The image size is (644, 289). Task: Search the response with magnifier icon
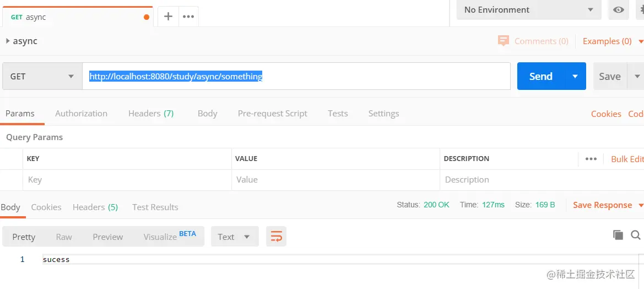(635, 235)
